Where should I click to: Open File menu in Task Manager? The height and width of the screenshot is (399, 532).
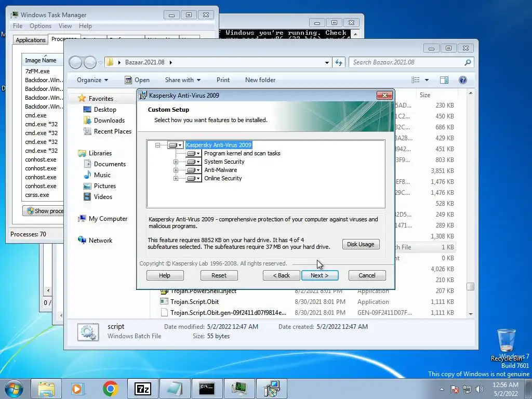pos(18,26)
